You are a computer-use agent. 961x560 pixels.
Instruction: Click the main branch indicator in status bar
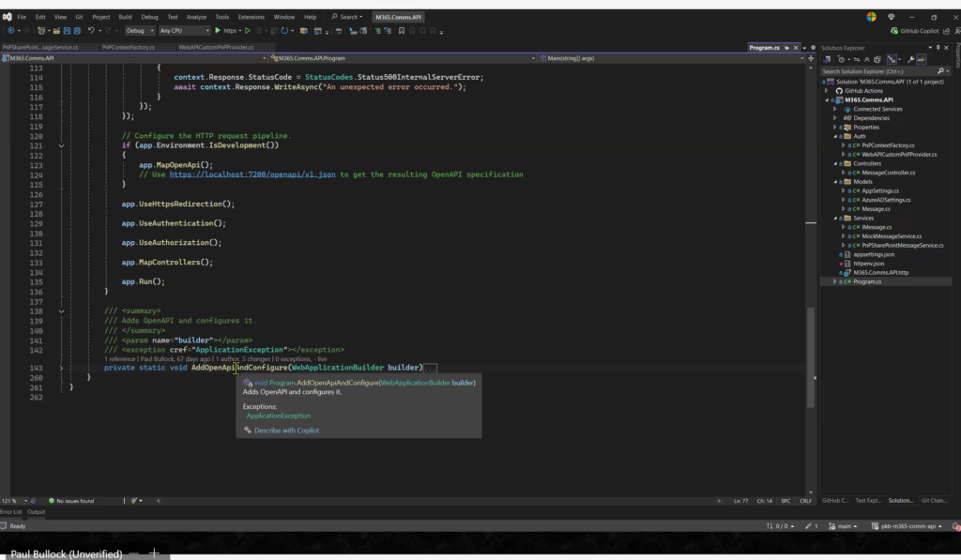(843, 526)
